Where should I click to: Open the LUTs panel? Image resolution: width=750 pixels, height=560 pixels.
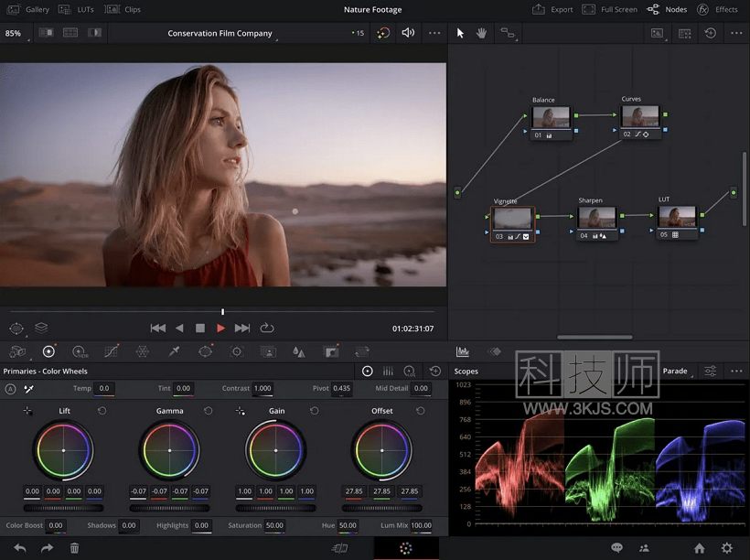pos(76,9)
